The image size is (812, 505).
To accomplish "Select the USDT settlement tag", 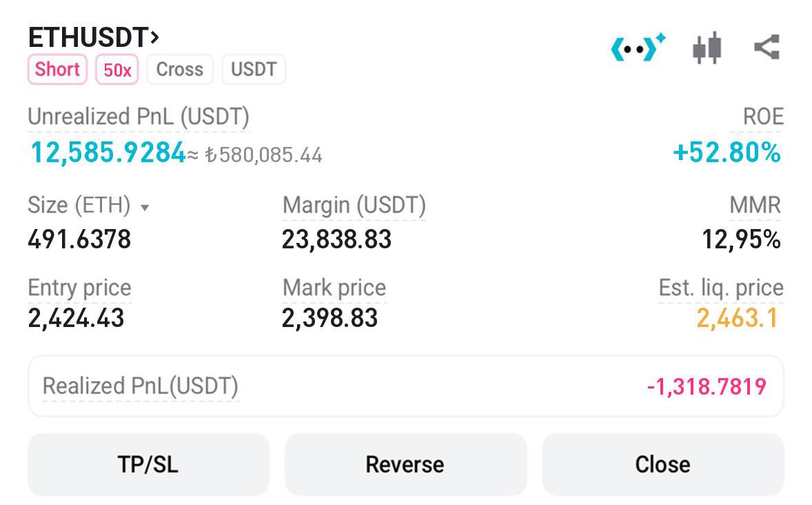I will [254, 70].
